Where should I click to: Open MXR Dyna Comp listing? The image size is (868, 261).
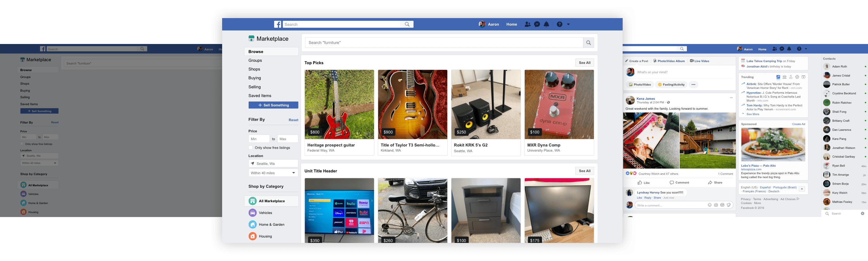coord(559,112)
